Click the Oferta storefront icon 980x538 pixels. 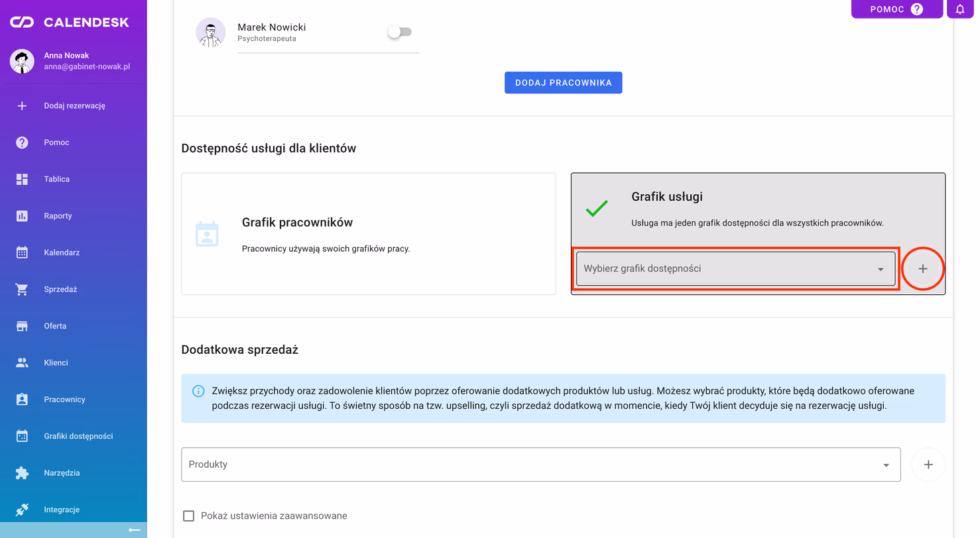click(22, 326)
